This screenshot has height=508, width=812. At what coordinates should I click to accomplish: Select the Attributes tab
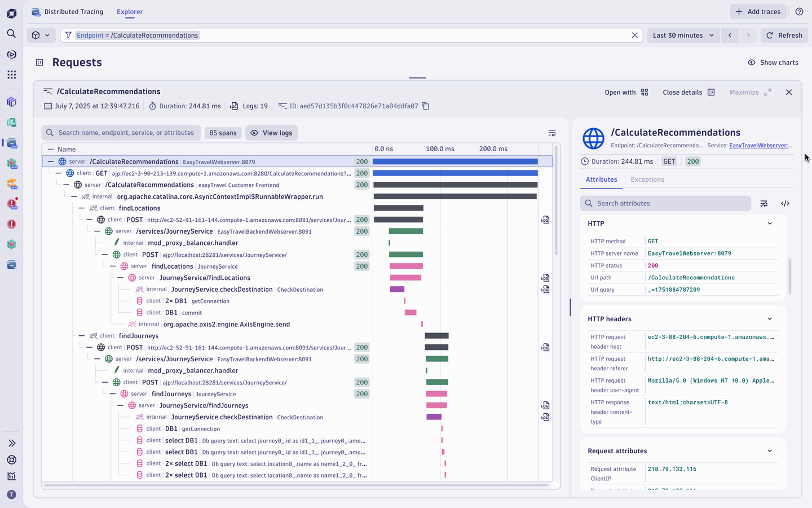(x=601, y=179)
